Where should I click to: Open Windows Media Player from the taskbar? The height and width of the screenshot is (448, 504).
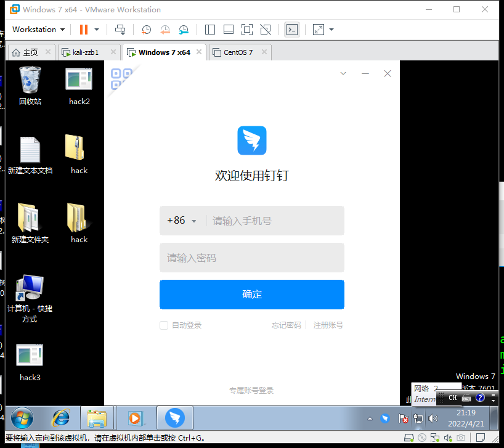point(136,418)
